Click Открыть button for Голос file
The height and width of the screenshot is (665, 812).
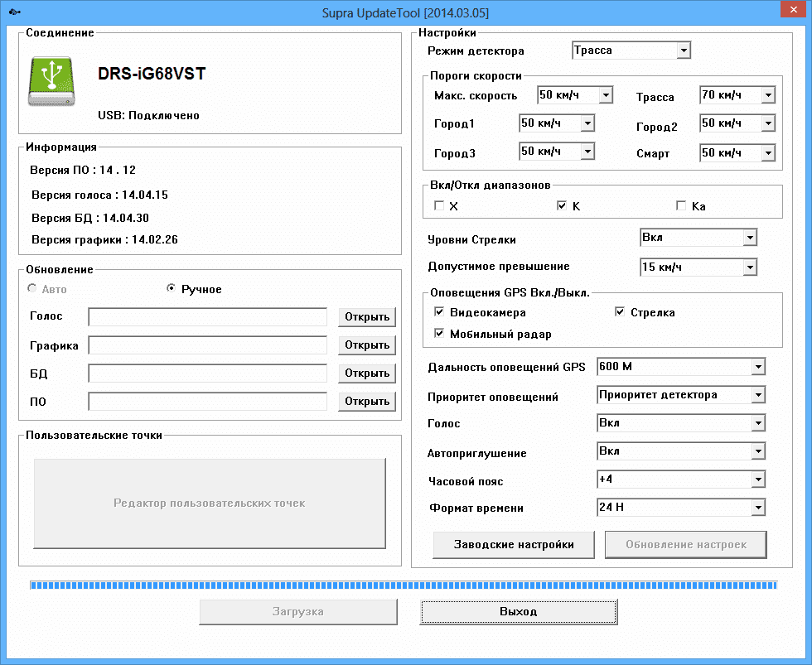(x=366, y=316)
